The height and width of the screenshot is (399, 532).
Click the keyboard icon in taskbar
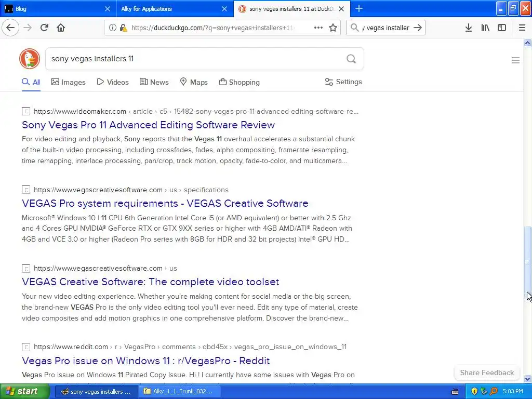point(455,392)
